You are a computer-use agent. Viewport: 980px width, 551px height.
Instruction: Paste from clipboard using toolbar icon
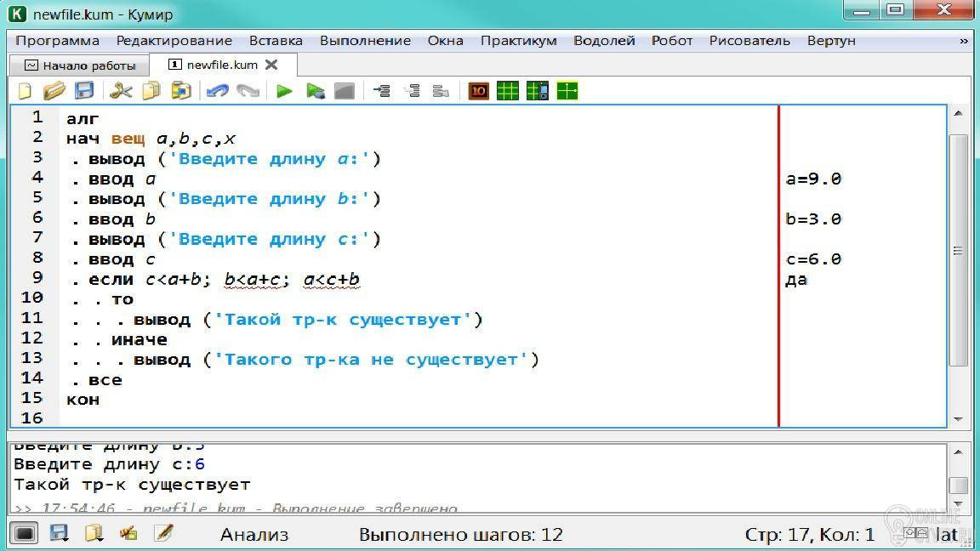pos(181,91)
